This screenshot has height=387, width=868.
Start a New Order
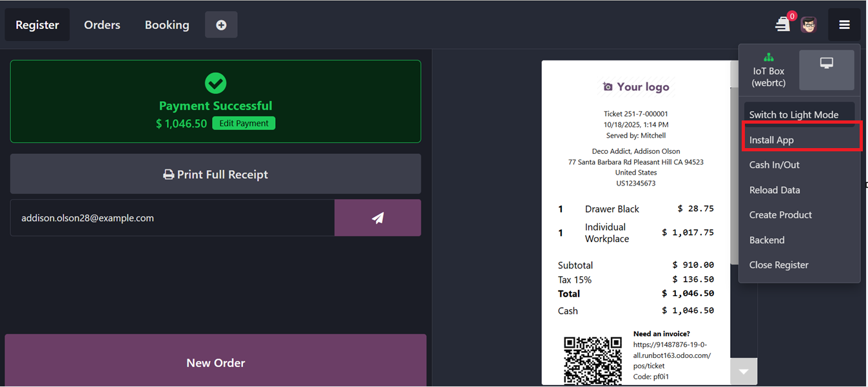click(x=215, y=361)
